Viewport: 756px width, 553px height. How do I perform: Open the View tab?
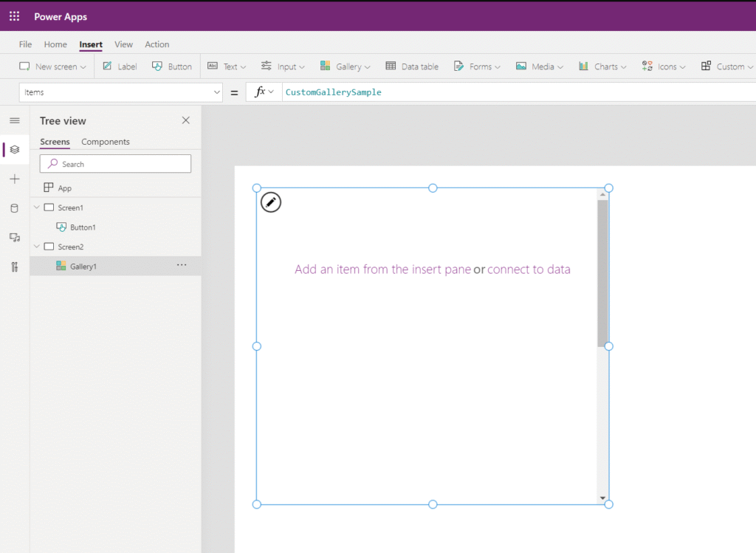(x=123, y=44)
